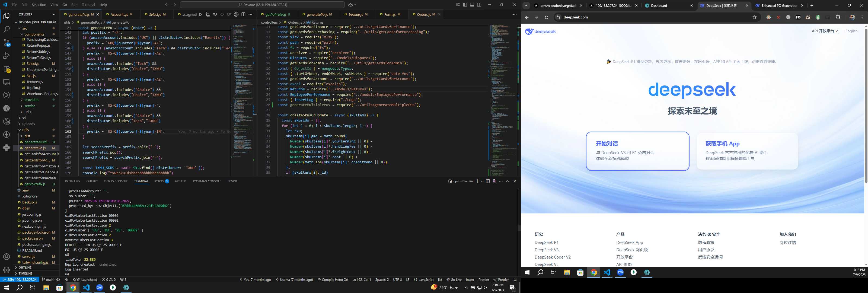868x293 pixels.
Task: Open new terminal launch profile dropdown
Action: click(482, 181)
